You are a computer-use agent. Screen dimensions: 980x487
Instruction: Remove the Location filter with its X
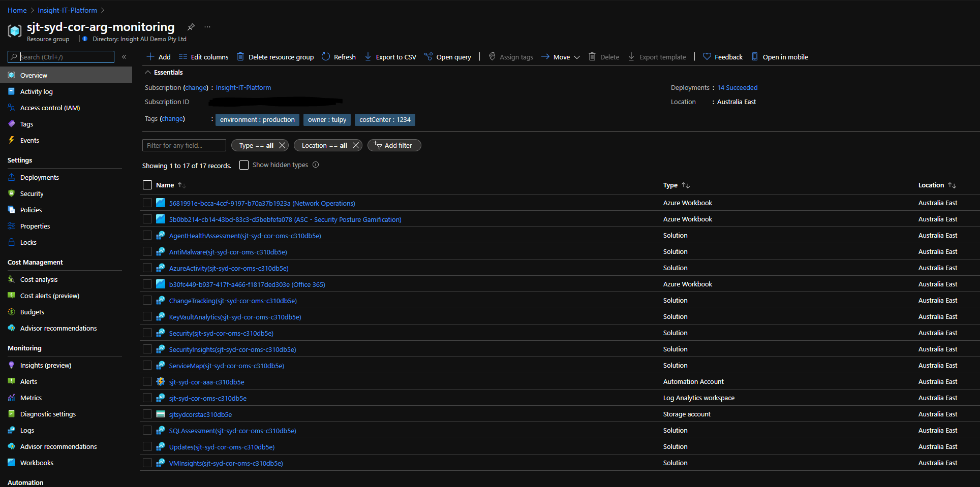click(356, 145)
